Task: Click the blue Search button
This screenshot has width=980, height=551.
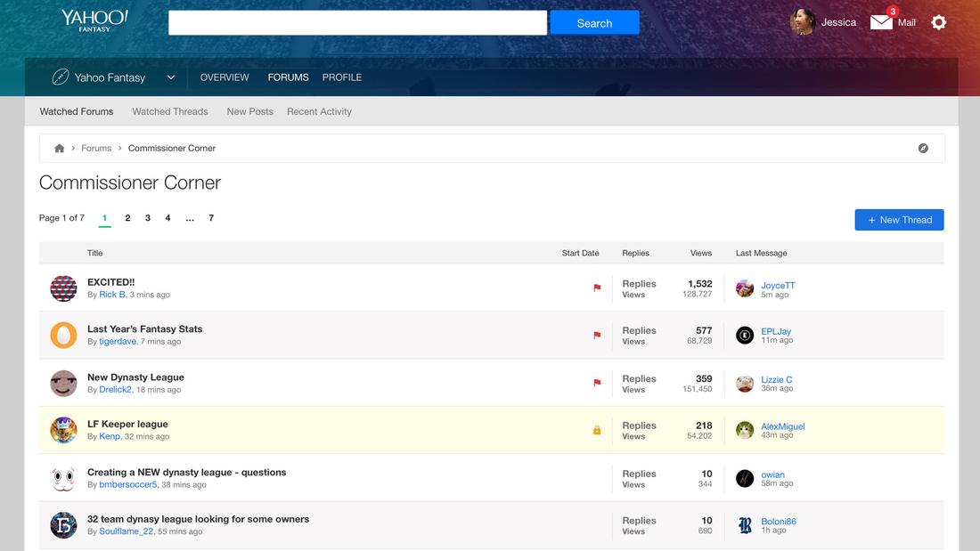Action: pyautogui.click(x=594, y=23)
